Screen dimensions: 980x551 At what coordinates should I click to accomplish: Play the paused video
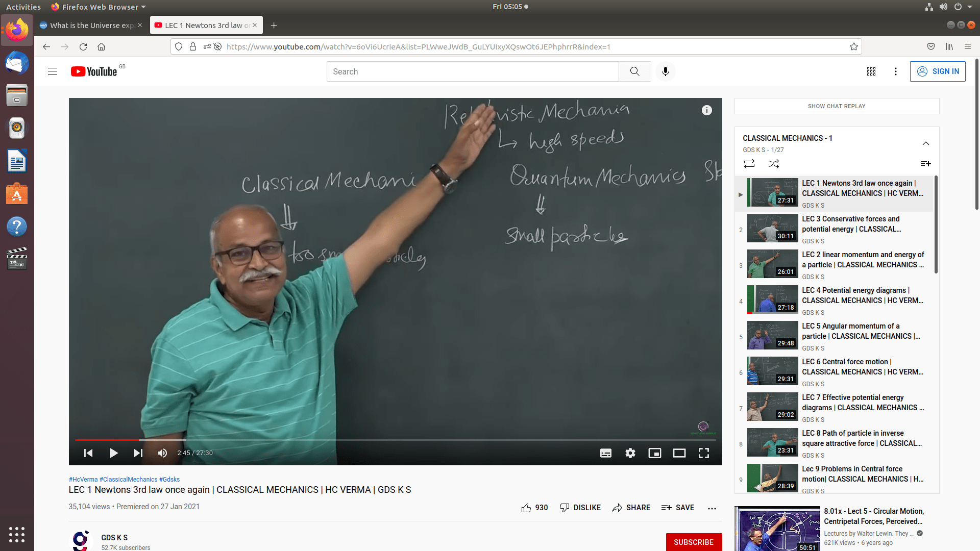[113, 453]
